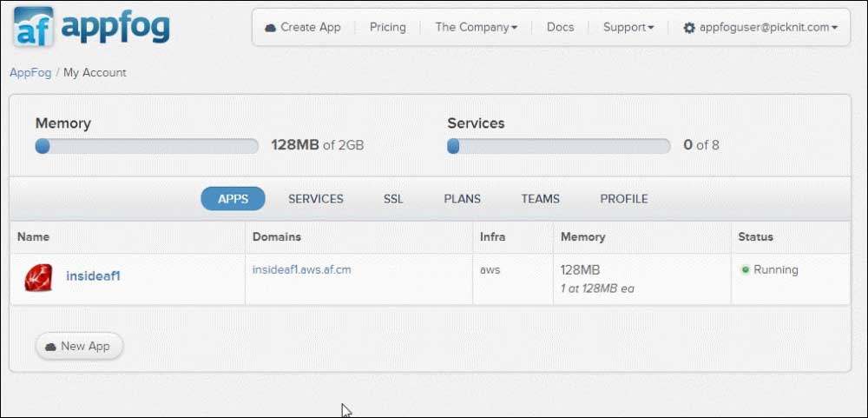This screenshot has height=418, width=868.
Task: Click the red Ruby gem app icon
Action: (38, 278)
